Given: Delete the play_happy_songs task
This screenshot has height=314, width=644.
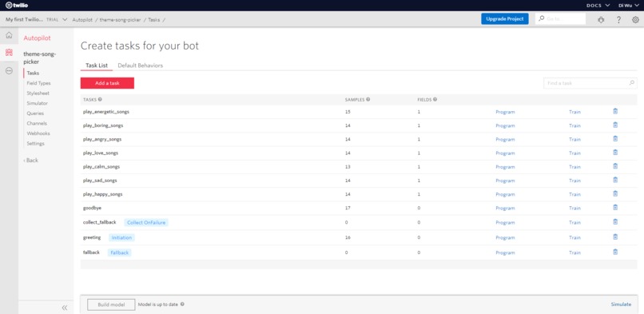Looking at the screenshot, I should point(615,193).
